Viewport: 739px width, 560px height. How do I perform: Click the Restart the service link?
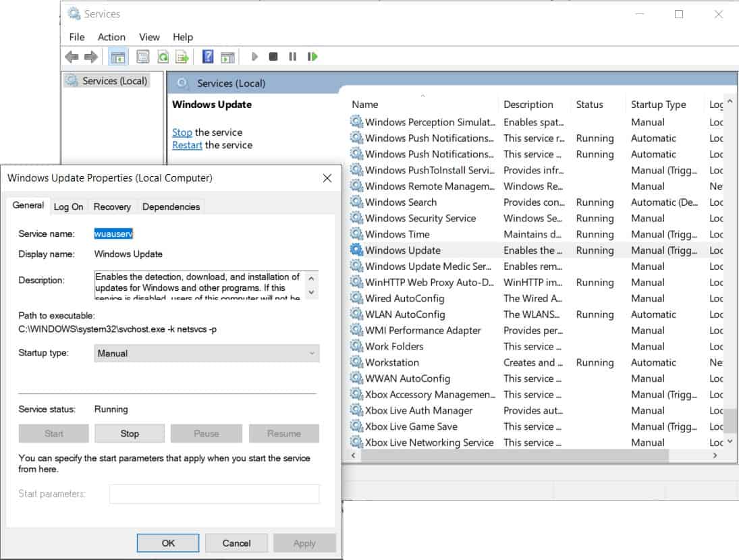pyautogui.click(x=187, y=145)
